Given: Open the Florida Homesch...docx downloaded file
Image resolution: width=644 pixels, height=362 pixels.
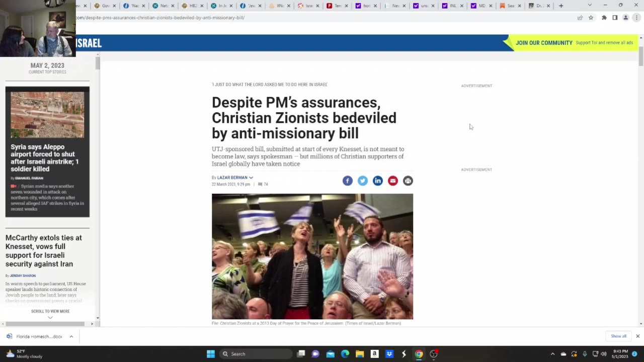Looking at the screenshot, I should point(35,336).
